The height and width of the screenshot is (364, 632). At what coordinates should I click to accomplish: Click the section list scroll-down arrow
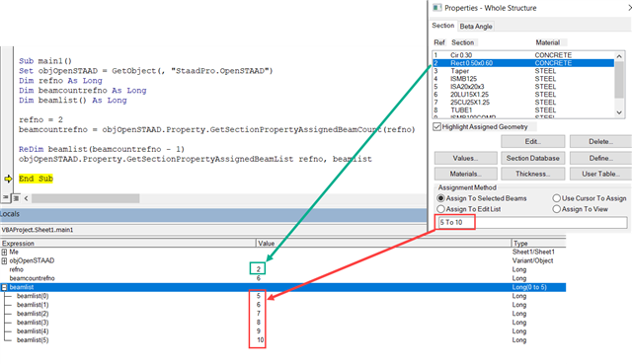click(x=619, y=112)
